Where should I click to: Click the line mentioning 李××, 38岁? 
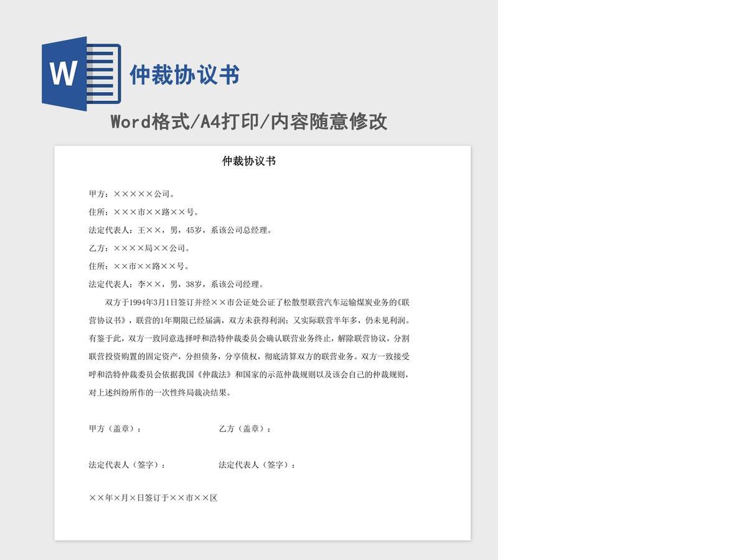coord(177,284)
